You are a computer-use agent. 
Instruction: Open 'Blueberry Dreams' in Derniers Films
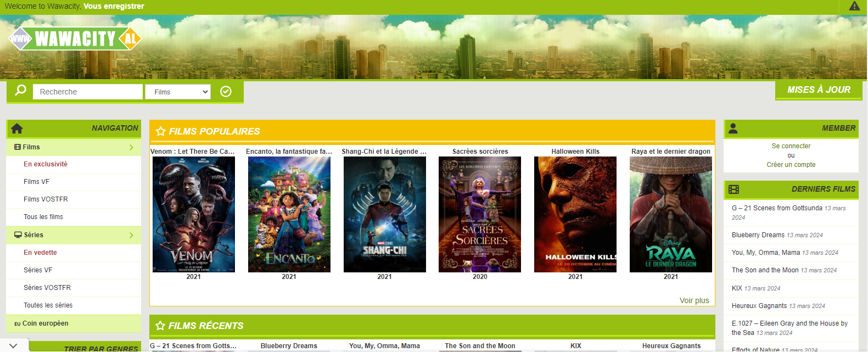click(x=758, y=235)
